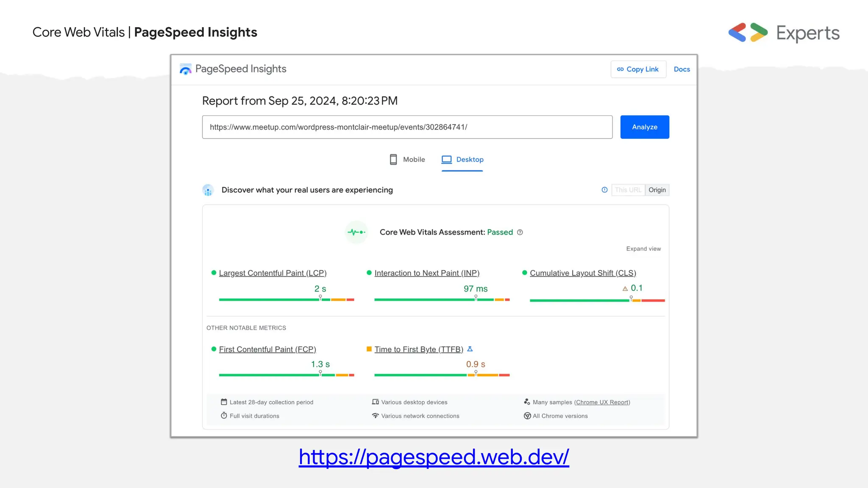The height and width of the screenshot is (488, 868).
Task: Switch to the Mobile tab
Action: click(x=407, y=160)
